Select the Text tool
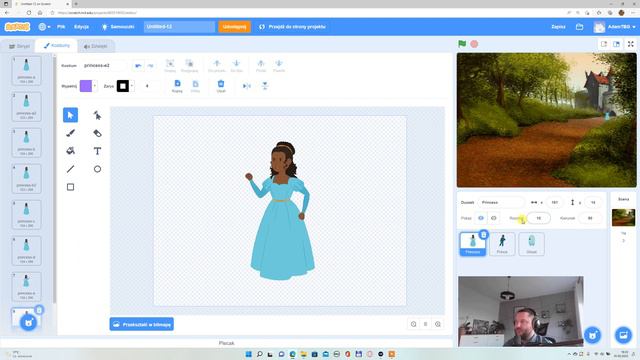 coord(97,151)
